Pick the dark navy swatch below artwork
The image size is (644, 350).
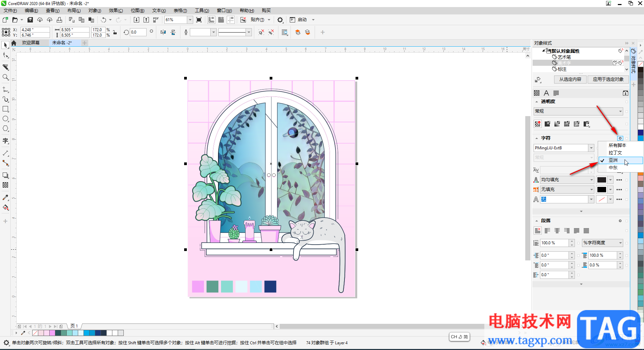270,287
